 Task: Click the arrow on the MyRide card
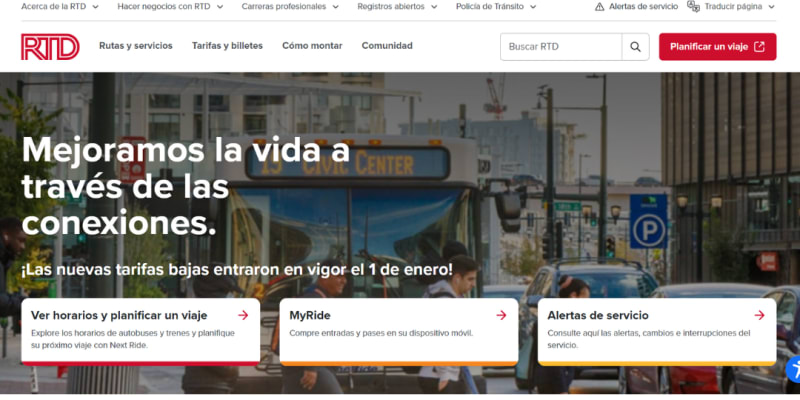[501, 315]
